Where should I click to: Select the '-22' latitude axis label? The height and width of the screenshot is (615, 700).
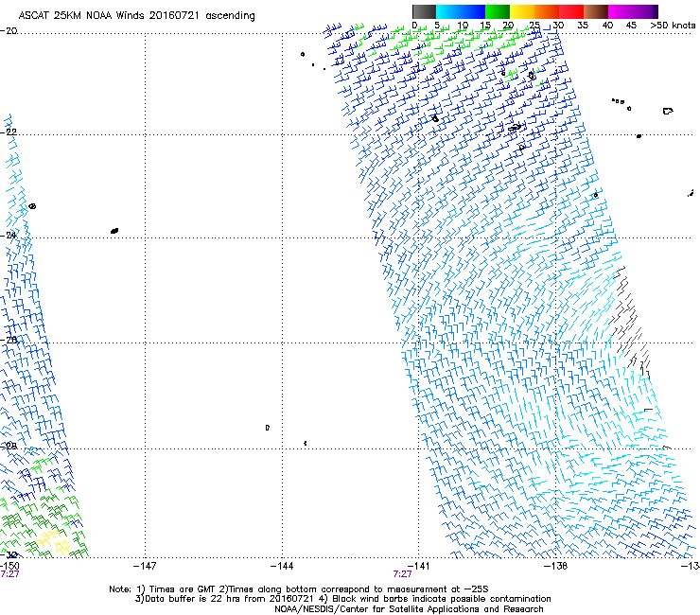click(9, 132)
